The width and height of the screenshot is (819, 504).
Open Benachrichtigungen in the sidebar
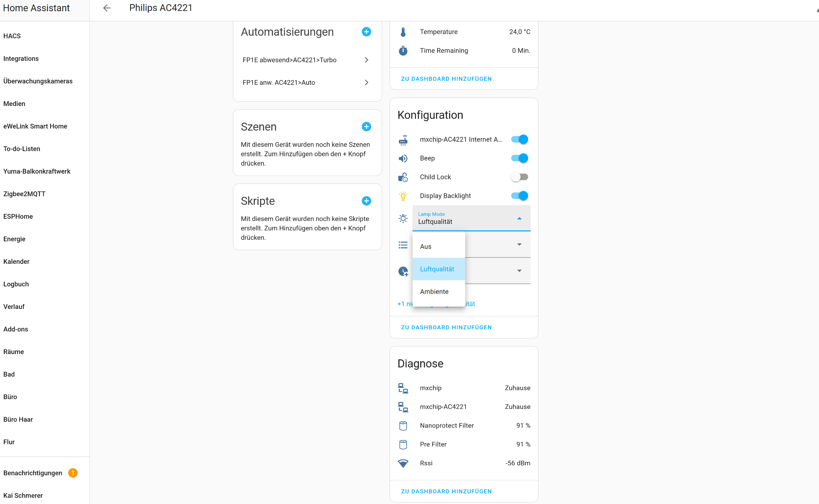(x=33, y=473)
